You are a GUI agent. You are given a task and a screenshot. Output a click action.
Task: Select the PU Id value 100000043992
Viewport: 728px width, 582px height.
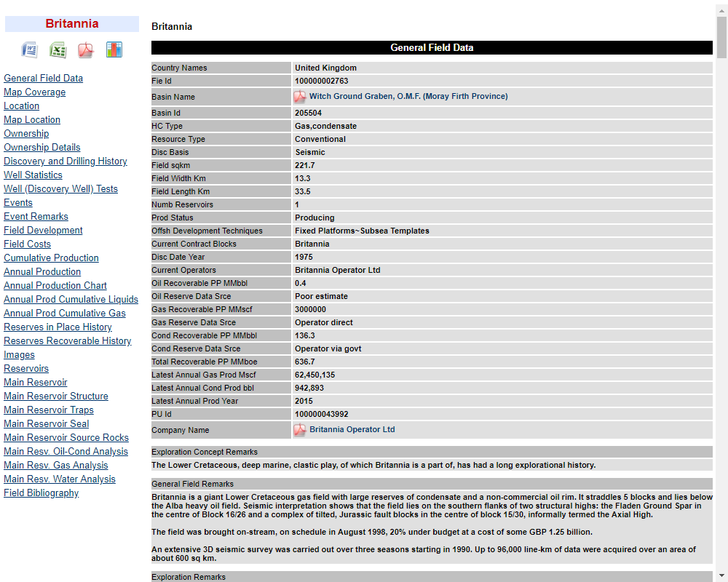[x=322, y=415]
